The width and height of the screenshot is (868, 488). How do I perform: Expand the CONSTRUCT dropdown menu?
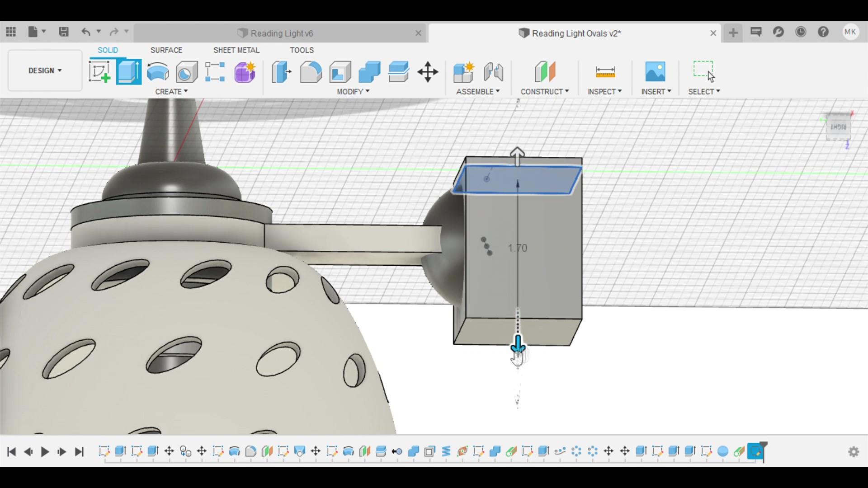544,92
